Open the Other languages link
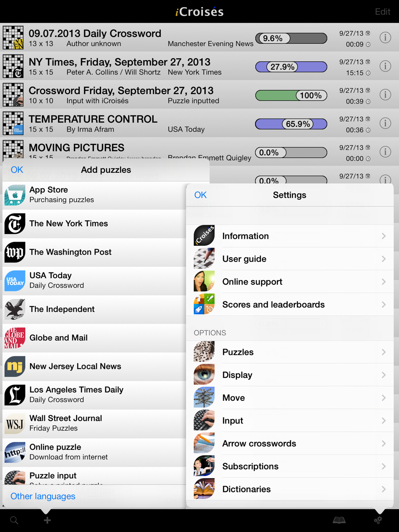This screenshot has height=532, width=399. coord(43,496)
